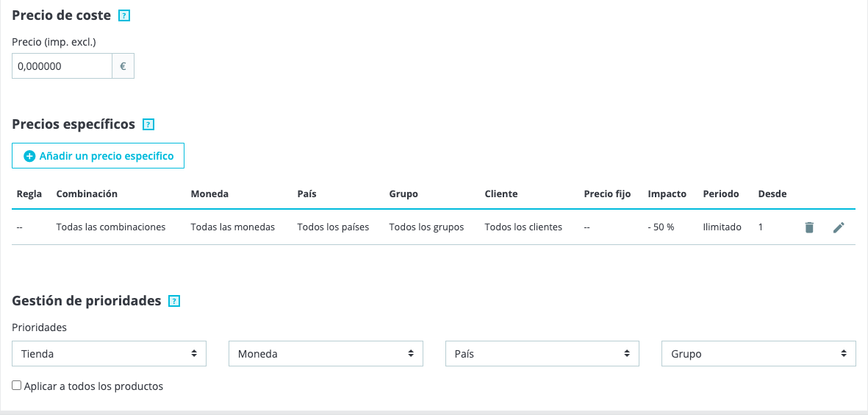This screenshot has height=415, width=868.
Task: Select the Todas las combinaciones cell
Action: [x=111, y=227]
